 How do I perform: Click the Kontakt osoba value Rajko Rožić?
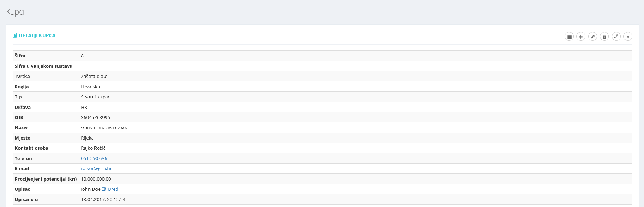[93, 148]
